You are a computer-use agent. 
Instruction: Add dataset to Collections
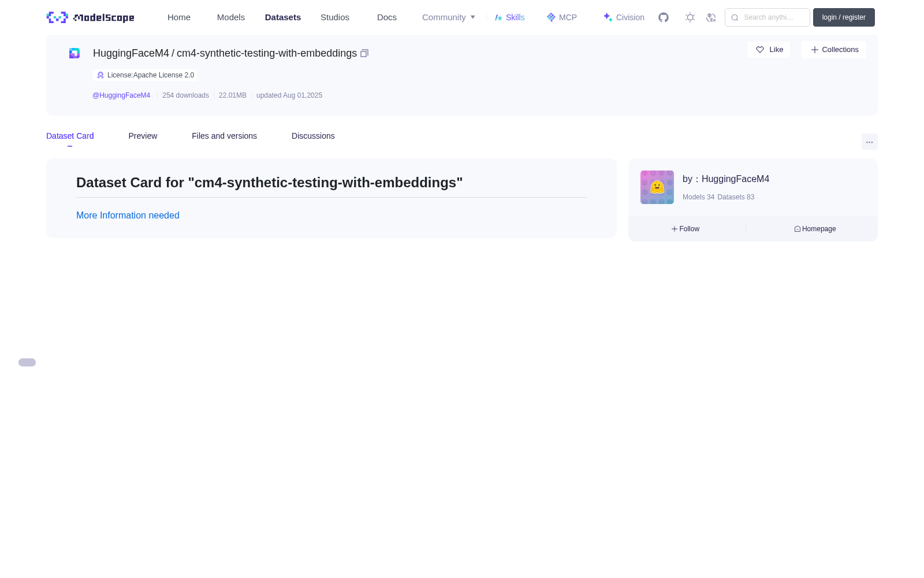point(834,50)
